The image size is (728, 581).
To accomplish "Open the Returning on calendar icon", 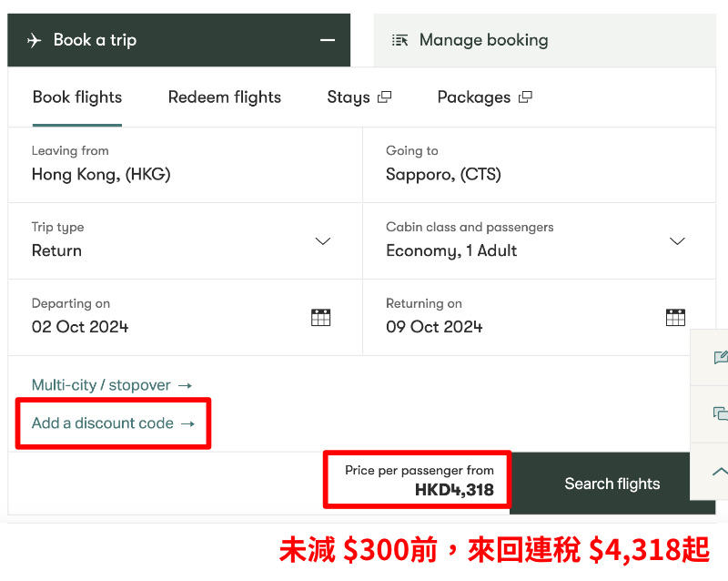I will (x=675, y=318).
